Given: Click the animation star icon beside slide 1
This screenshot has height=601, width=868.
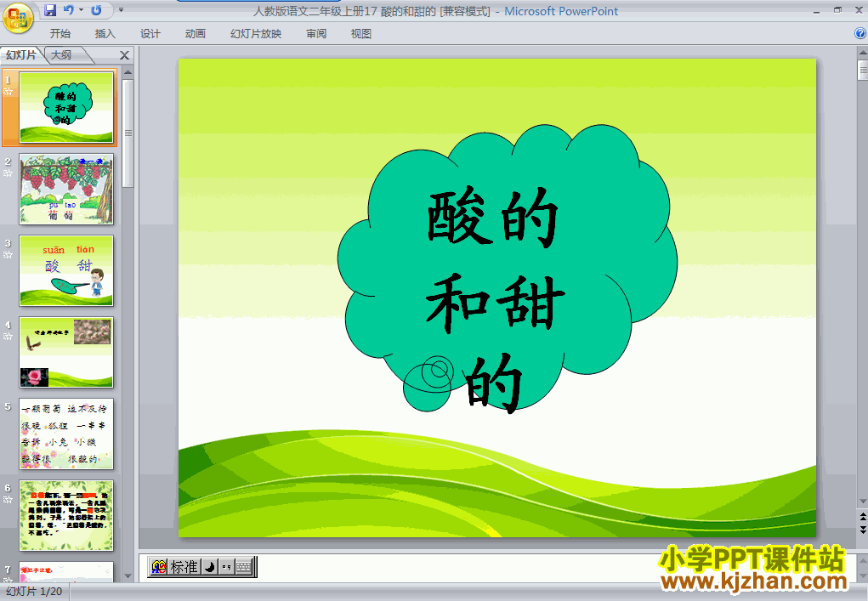Looking at the screenshot, I should (8, 91).
